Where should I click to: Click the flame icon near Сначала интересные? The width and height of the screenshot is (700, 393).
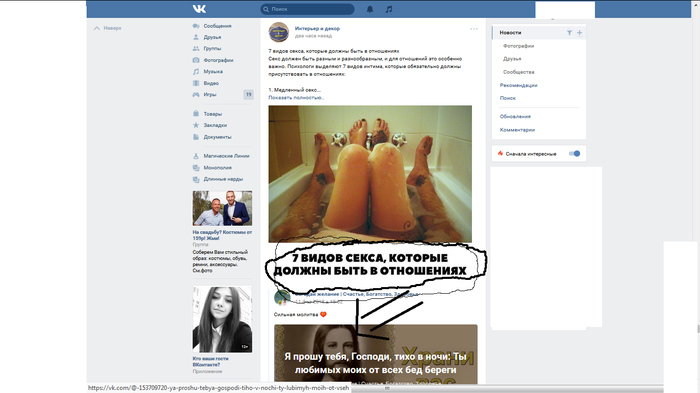[500, 153]
